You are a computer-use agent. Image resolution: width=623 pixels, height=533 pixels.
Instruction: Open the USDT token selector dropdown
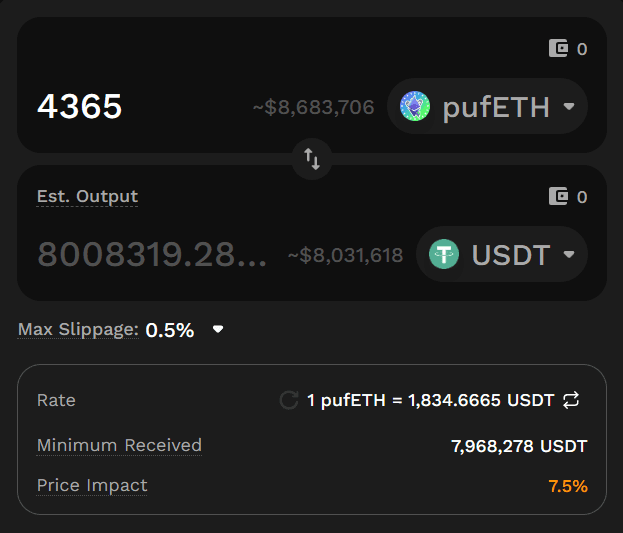[x=569, y=255]
